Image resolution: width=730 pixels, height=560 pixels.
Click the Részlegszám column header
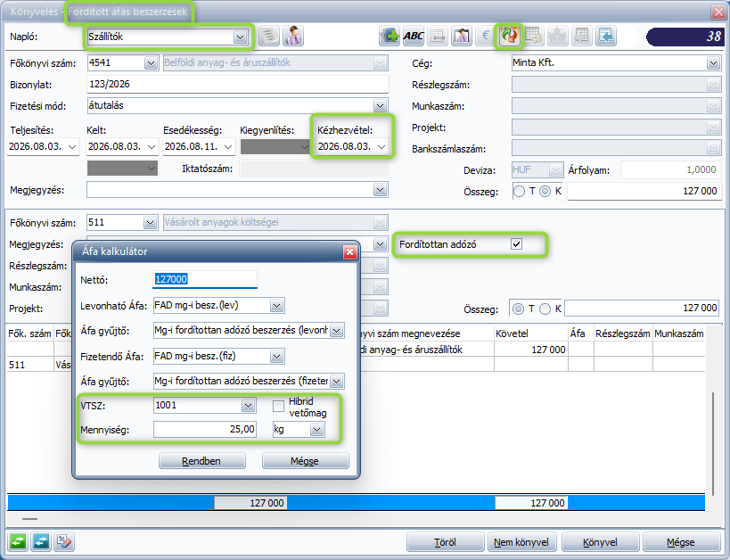623,334
